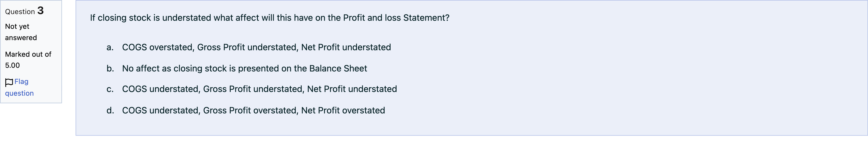Pick answer c: COGS understated, profits understated
868x145 pixels.
pos(259,89)
